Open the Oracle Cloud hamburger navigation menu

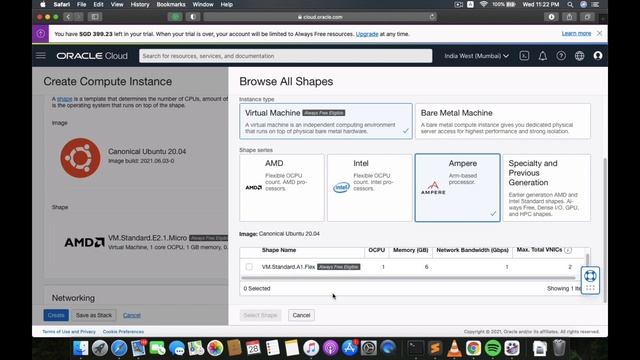41,56
